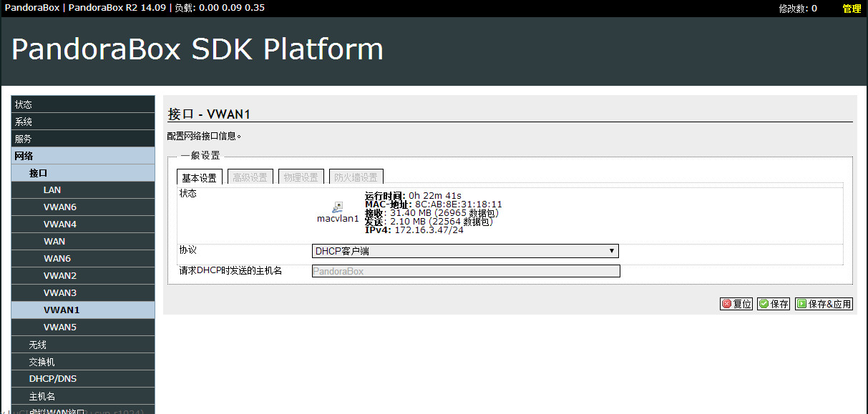Select the VWAN5 interface entry

coord(83,327)
